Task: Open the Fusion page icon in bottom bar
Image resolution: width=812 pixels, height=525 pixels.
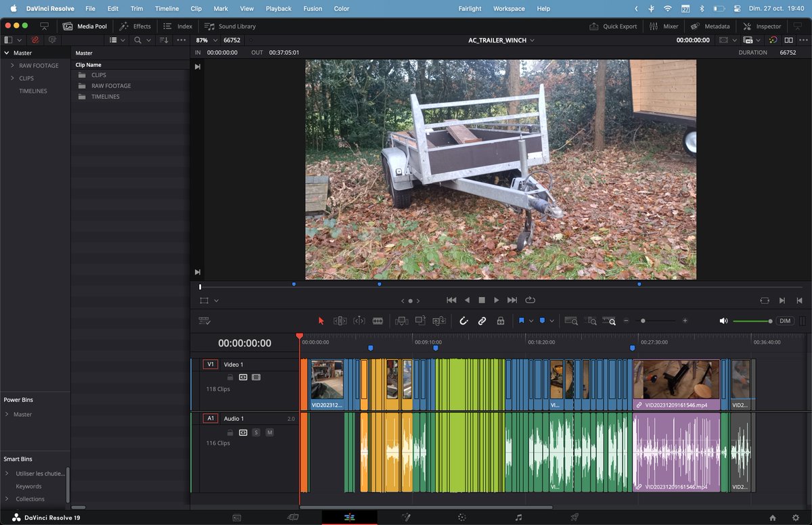Action: (x=406, y=518)
